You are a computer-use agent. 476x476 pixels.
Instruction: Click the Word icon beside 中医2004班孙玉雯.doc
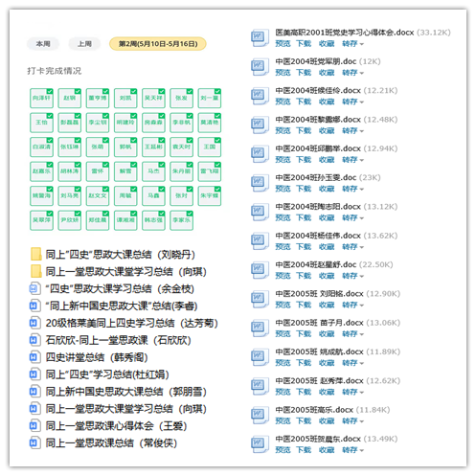pyautogui.click(x=260, y=183)
